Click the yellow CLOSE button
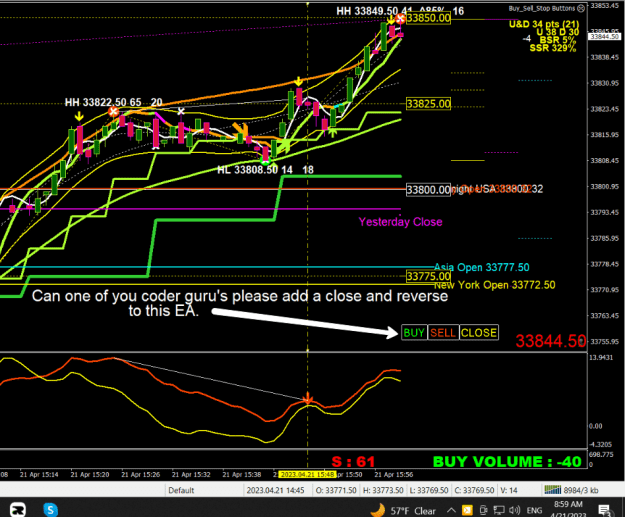The height and width of the screenshot is (517, 625). pyautogui.click(x=479, y=332)
